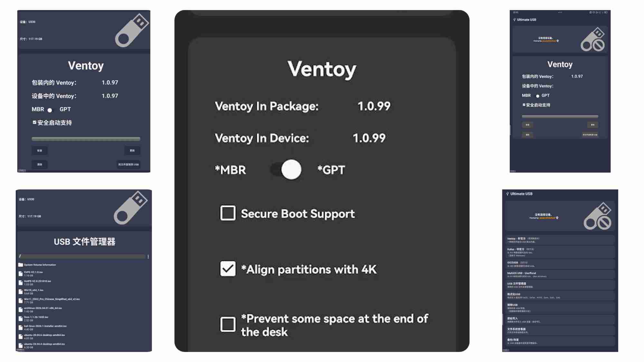The height and width of the screenshot is (362, 644).
Task: Check *Prevent some space at the end option
Action: coord(228,324)
